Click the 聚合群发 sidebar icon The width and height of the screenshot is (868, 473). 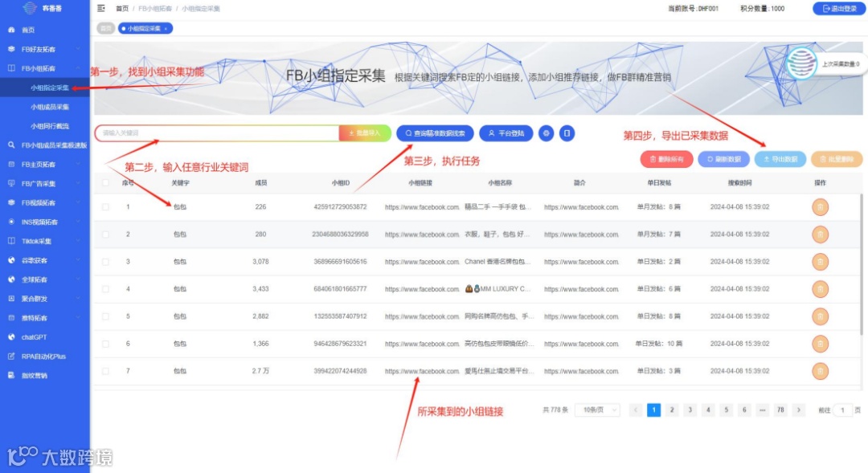point(11,299)
